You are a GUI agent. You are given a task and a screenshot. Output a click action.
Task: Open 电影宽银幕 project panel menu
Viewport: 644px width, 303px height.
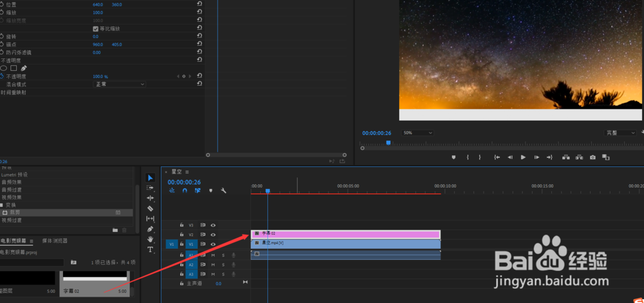pyautogui.click(x=31, y=241)
